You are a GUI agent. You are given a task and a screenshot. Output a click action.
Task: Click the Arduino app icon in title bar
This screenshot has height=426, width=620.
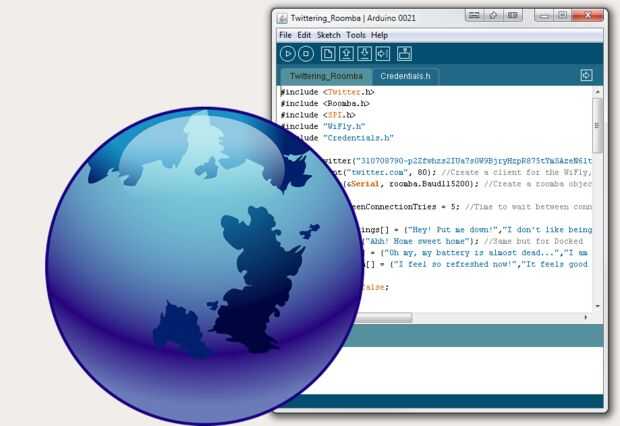tap(282, 18)
